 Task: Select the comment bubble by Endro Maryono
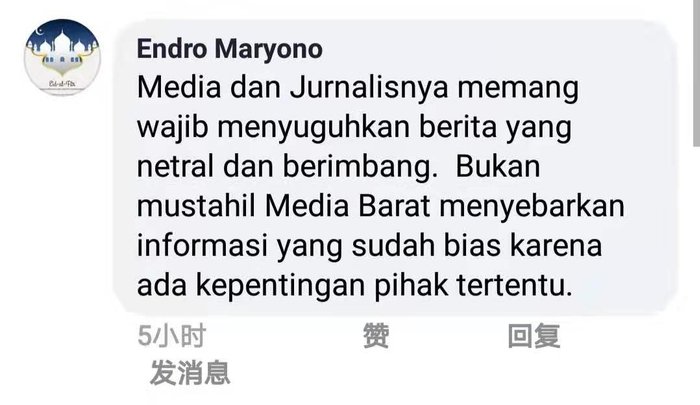point(396,167)
